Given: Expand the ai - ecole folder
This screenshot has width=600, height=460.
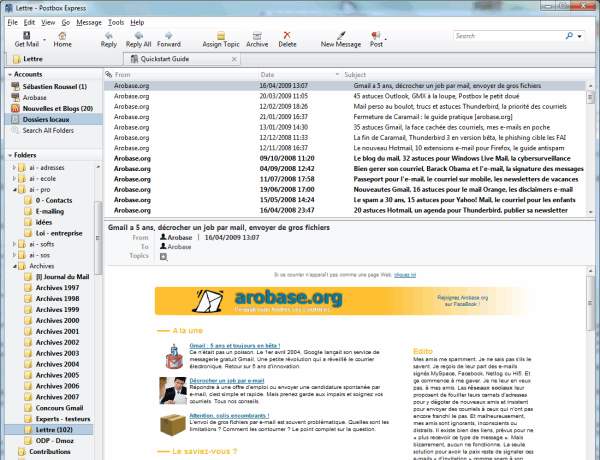Looking at the screenshot, I should (15, 178).
